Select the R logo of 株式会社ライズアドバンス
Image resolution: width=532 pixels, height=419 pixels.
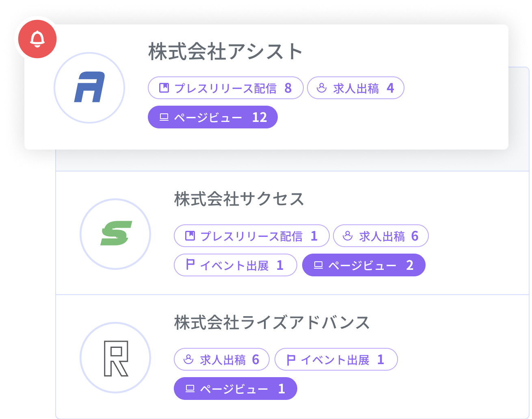(x=116, y=358)
